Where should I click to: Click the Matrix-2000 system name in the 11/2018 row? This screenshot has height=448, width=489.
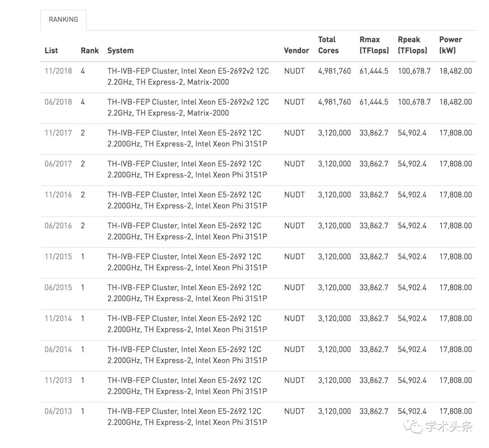coord(188,77)
